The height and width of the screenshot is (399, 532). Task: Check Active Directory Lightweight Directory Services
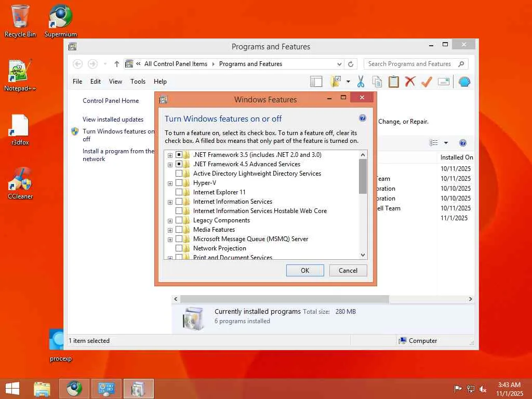point(179,174)
